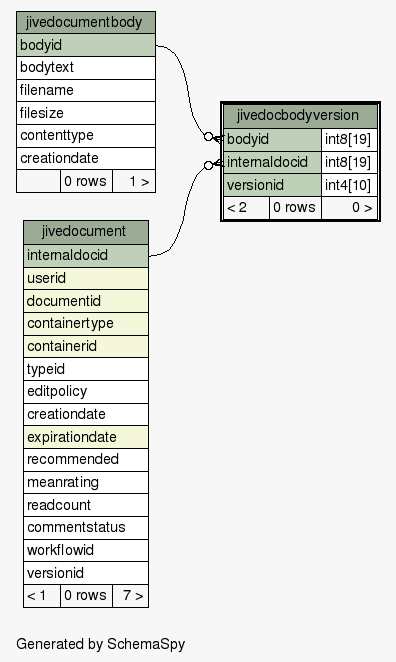Select bodyid column in jivedocumentbody
The height and width of the screenshot is (662, 396).
(86, 45)
